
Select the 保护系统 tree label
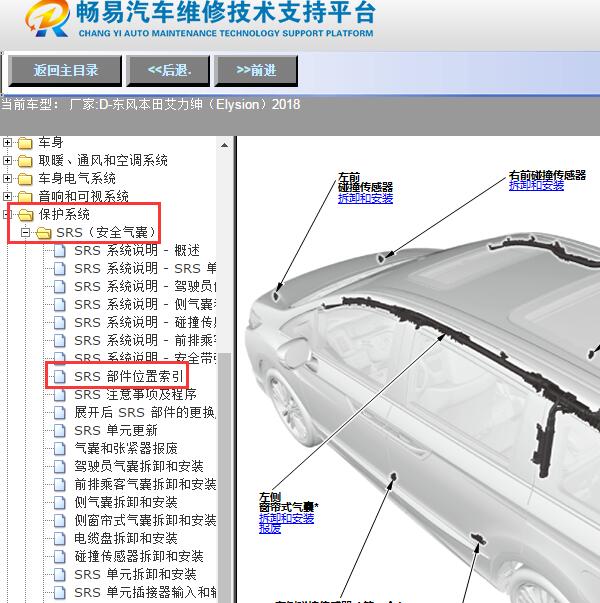(x=64, y=214)
